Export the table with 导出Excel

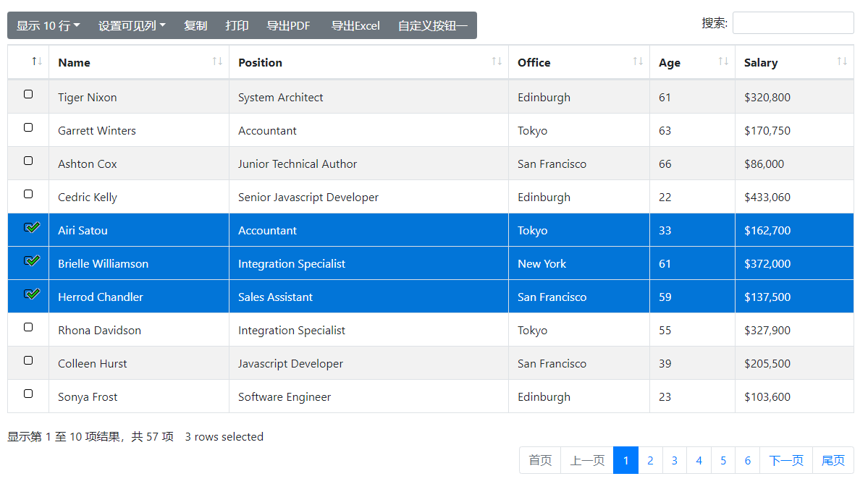point(355,25)
